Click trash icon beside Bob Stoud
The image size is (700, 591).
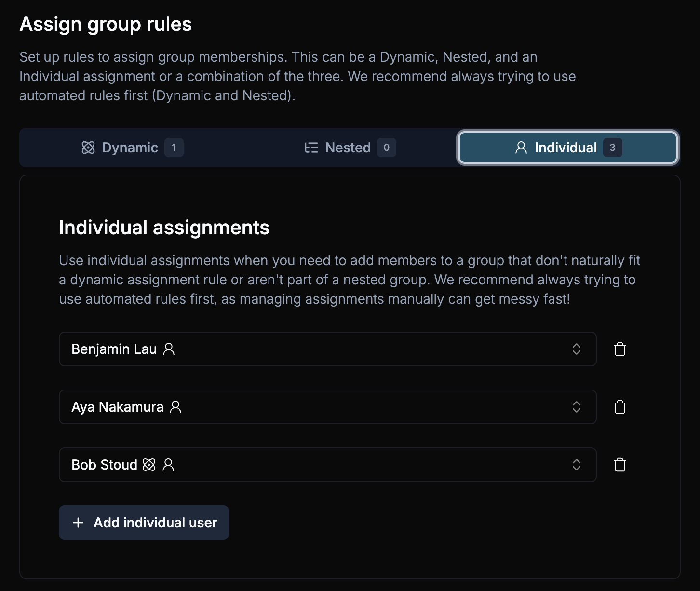tap(620, 465)
